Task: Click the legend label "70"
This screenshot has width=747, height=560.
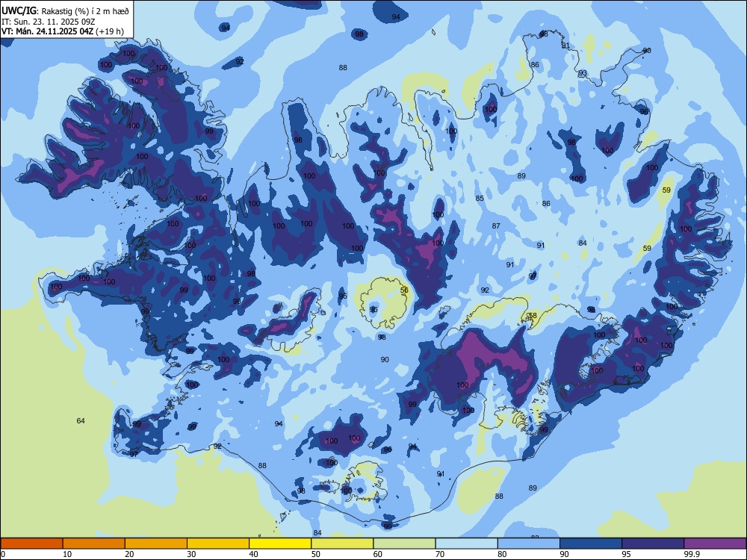Action: (x=440, y=554)
